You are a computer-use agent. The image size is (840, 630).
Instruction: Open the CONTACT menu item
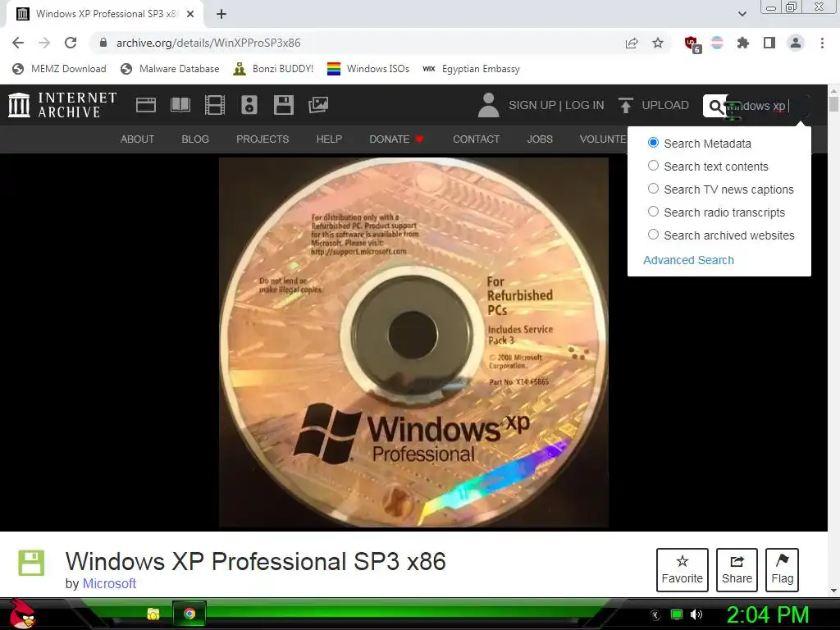pos(477,139)
